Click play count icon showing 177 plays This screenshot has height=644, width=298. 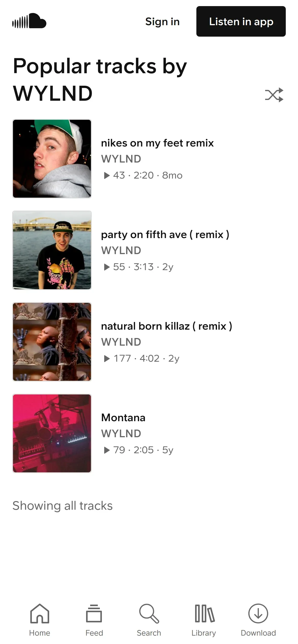pos(107,359)
